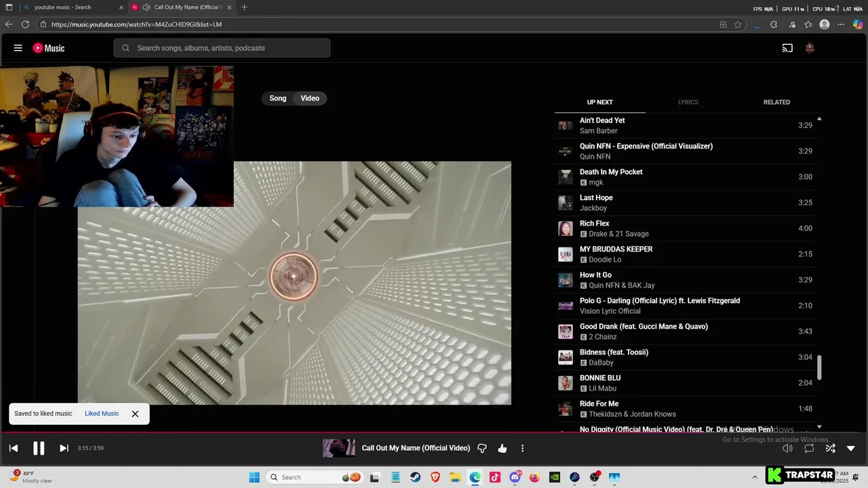Open the Windows Start menu
868x488 pixels.
[x=254, y=477]
